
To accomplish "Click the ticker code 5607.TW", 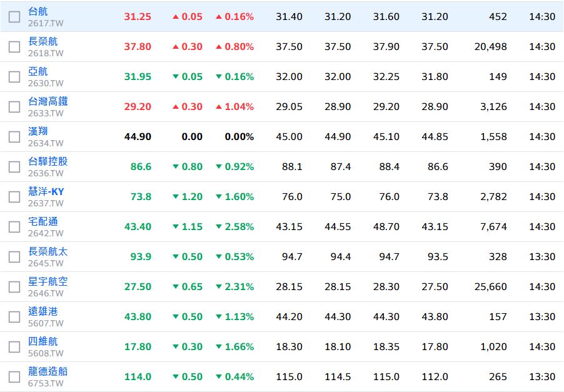I will (x=46, y=324).
